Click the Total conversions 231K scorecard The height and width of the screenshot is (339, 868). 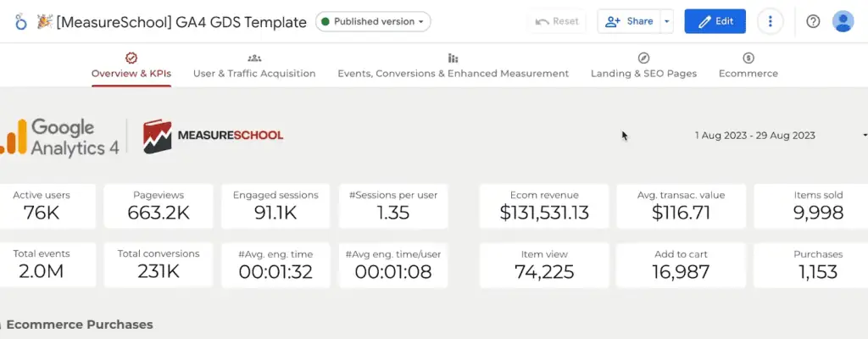click(x=159, y=264)
